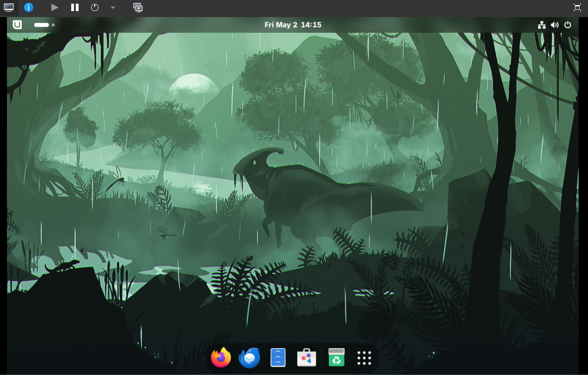Show all applications grid
The height and width of the screenshot is (375, 588).
pos(364,358)
